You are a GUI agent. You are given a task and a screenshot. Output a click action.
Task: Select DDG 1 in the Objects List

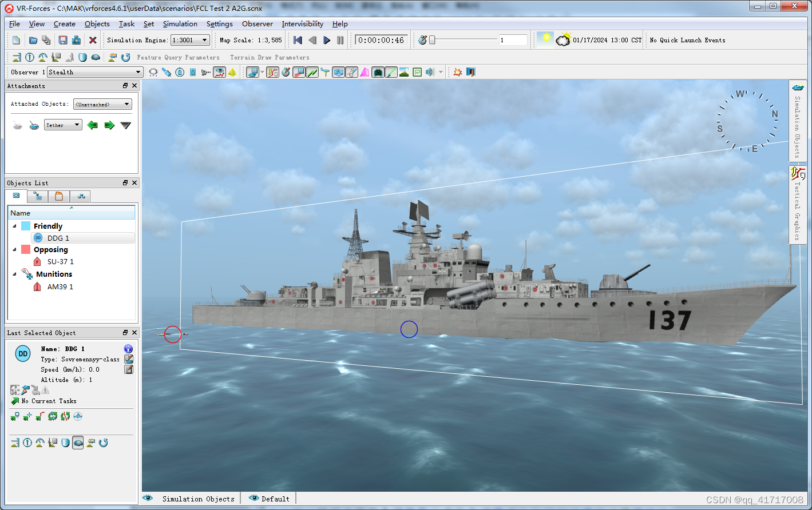(58, 238)
